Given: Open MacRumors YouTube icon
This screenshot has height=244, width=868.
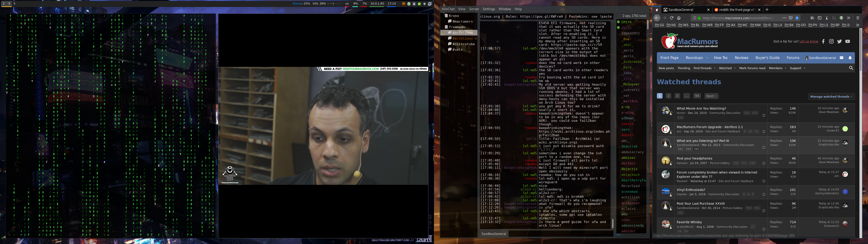Looking at the screenshot, I should pyautogui.click(x=847, y=41).
